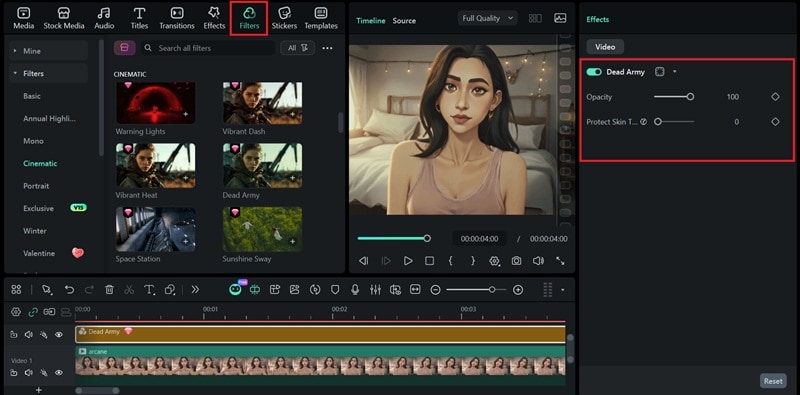Open the Full Quality dropdown
Image resolution: width=800 pixels, height=395 pixels.
point(488,18)
